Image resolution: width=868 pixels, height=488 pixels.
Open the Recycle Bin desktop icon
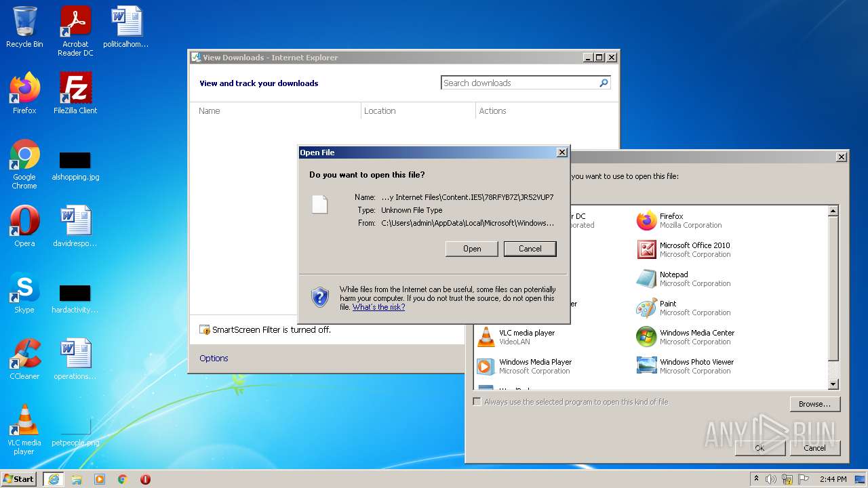[24, 27]
